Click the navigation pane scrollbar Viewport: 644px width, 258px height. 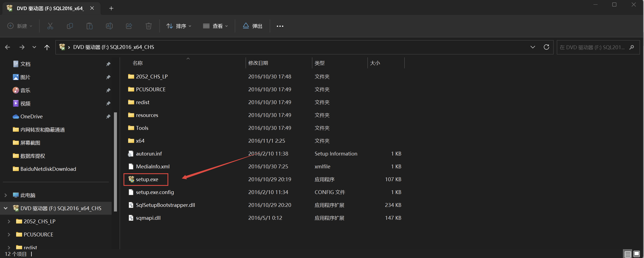115,161
